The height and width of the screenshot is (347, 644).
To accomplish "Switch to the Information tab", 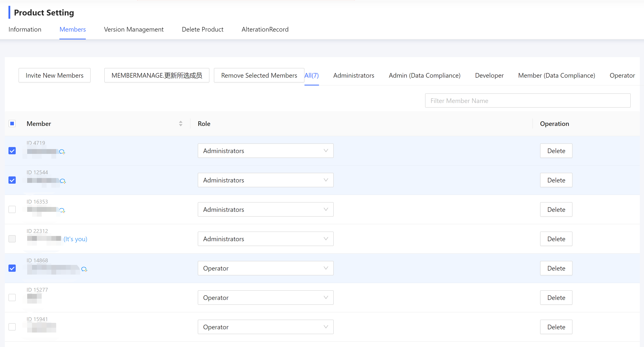I will (25, 30).
